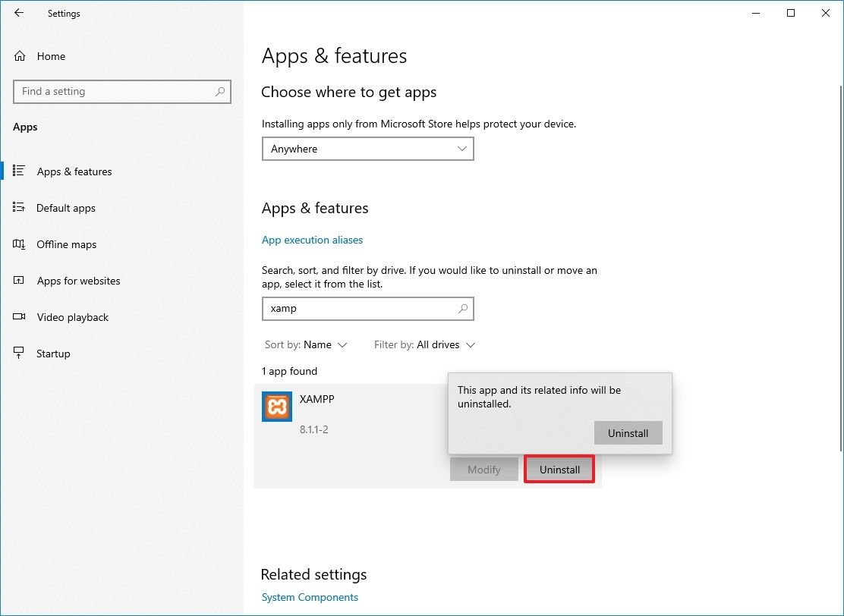Go to Settings Home
Image resolution: width=844 pixels, height=616 pixels.
click(51, 56)
